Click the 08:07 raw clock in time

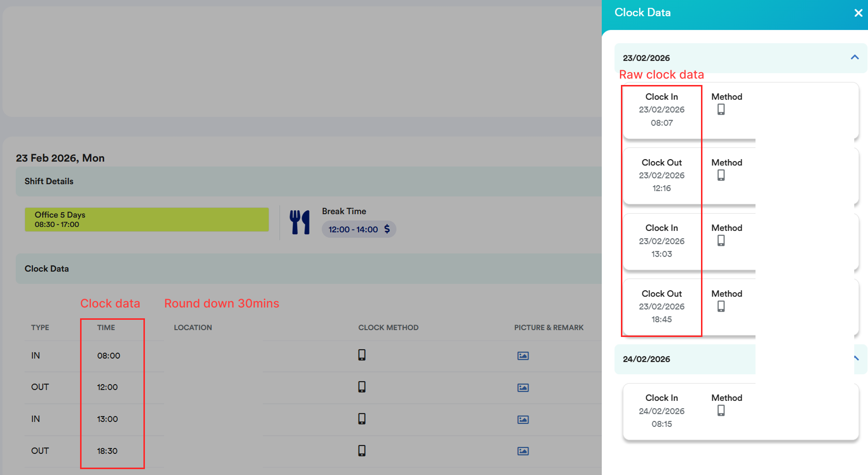point(662,123)
